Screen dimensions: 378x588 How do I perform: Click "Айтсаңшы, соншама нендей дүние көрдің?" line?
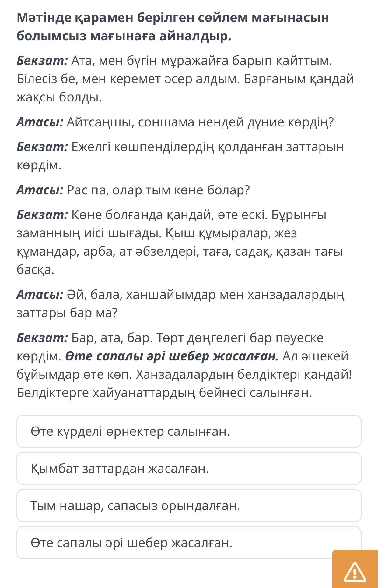200,122
